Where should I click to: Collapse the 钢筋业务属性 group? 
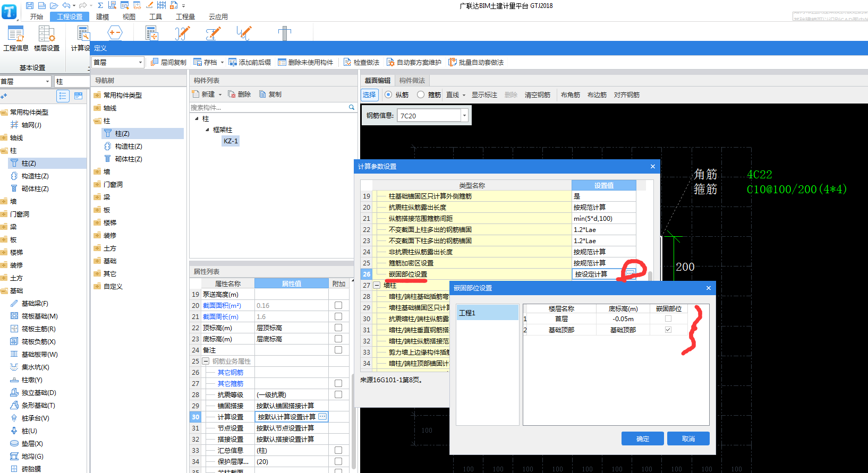[206, 361]
